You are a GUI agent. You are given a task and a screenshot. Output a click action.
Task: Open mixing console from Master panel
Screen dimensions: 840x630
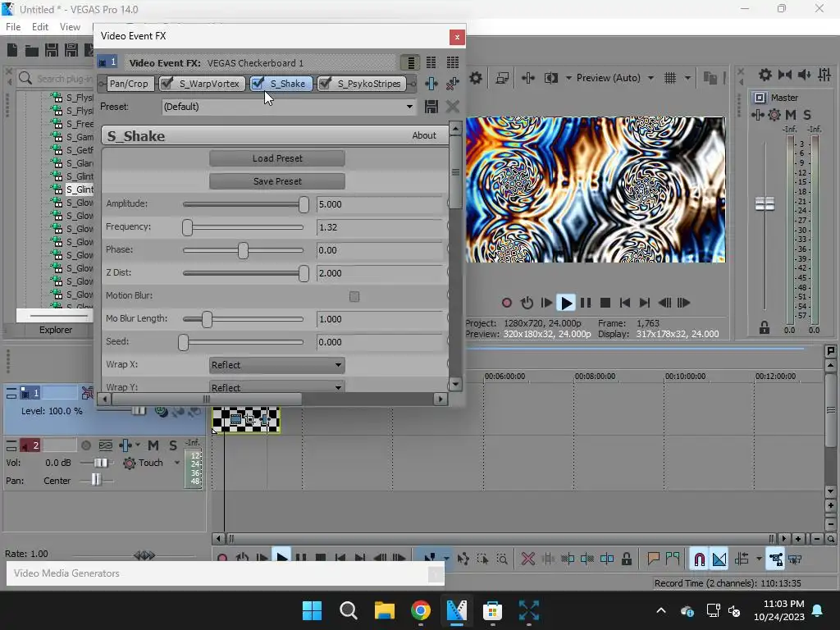[824, 75]
